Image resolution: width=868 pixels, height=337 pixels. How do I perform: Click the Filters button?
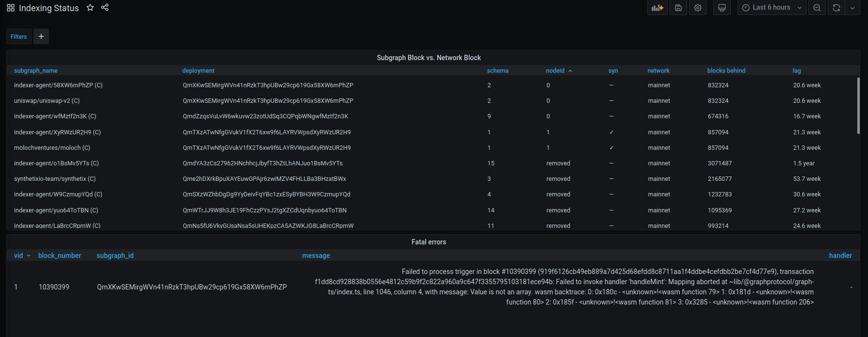19,36
